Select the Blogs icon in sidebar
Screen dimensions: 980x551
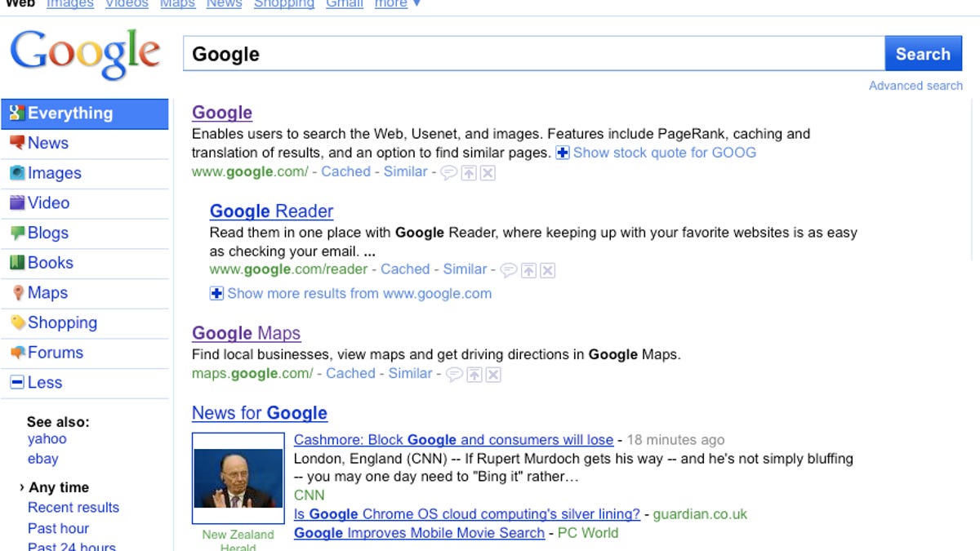tap(17, 233)
